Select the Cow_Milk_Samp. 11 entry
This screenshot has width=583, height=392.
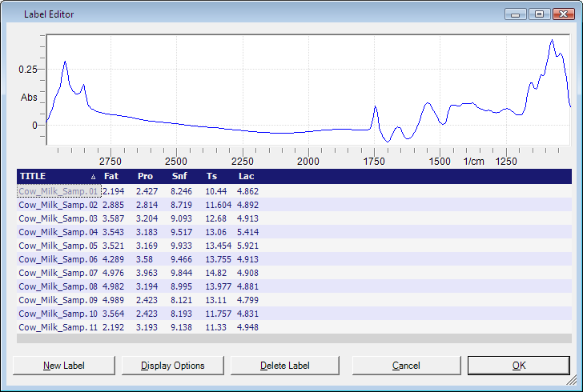pyautogui.click(x=58, y=327)
